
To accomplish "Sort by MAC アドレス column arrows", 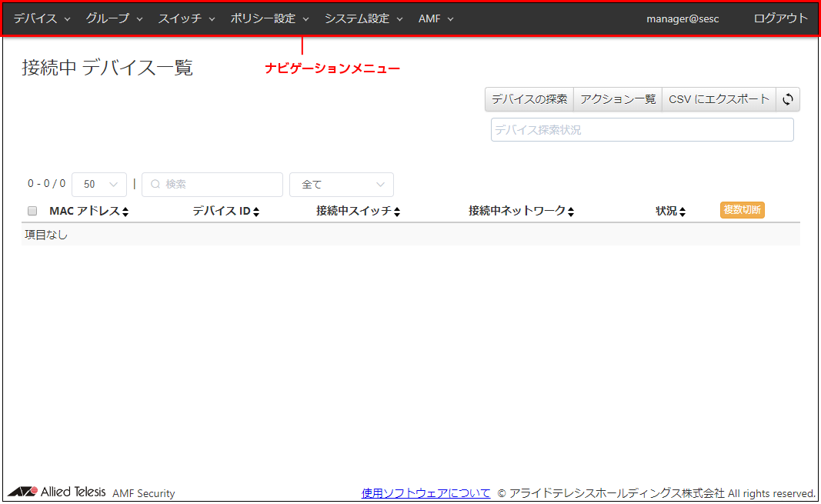I will (125, 212).
